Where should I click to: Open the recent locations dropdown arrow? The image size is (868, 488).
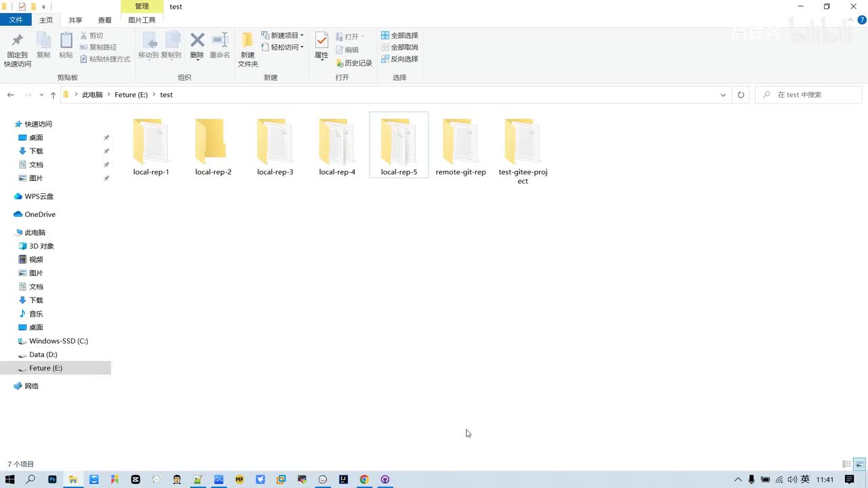(41, 95)
